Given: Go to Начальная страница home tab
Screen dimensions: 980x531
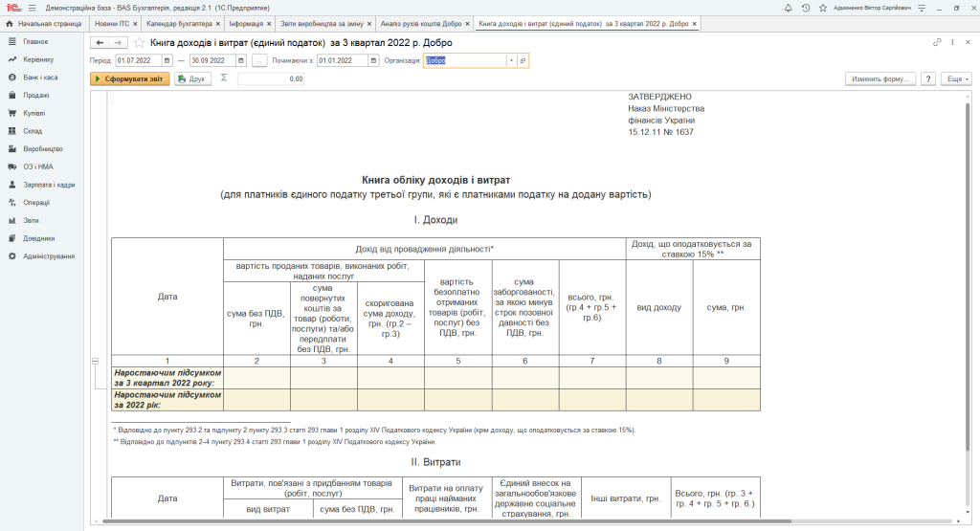Looking at the screenshot, I should (x=44, y=24).
